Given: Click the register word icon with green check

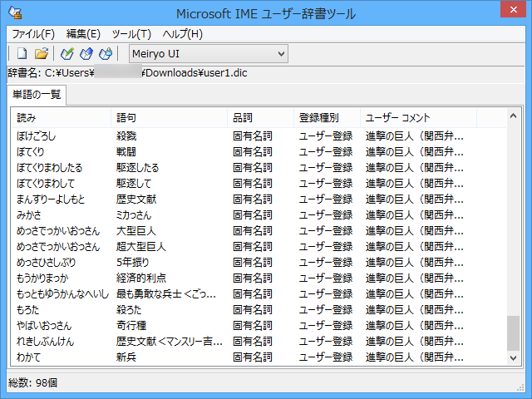Looking at the screenshot, I should pos(66,53).
